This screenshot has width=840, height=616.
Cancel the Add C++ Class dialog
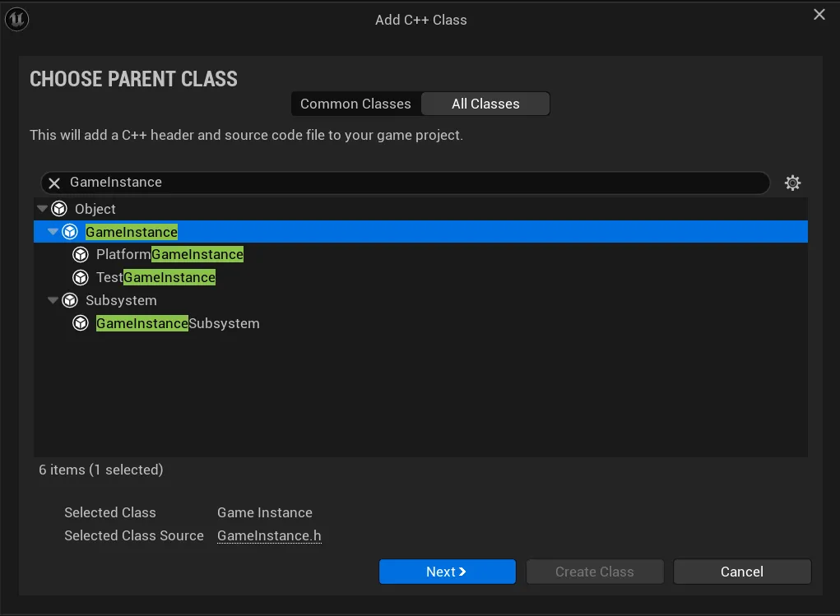pos(741,572)
